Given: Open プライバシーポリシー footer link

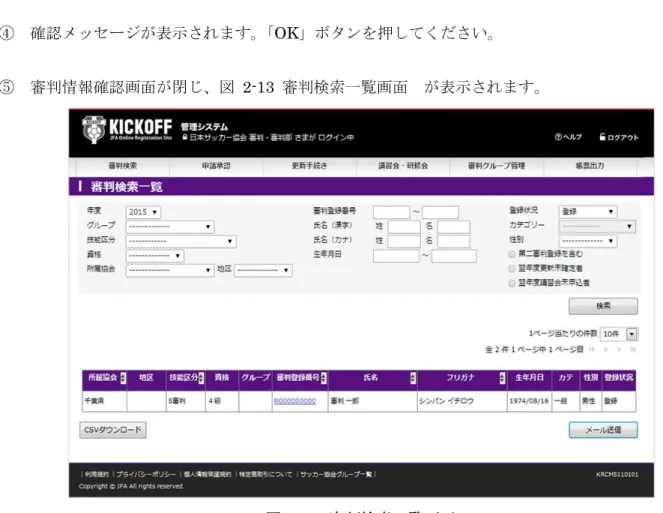Looking at the screenshot, I should coord(146,475).
